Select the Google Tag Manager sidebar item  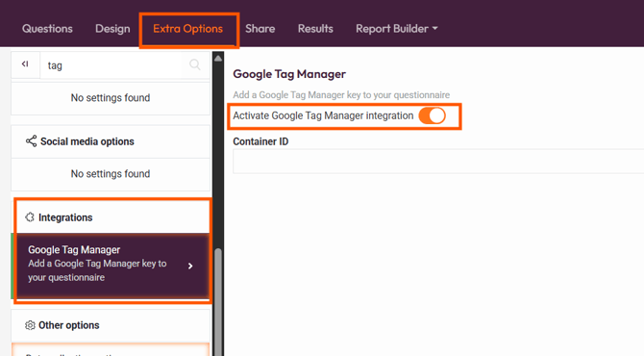(x=111, y=266)
